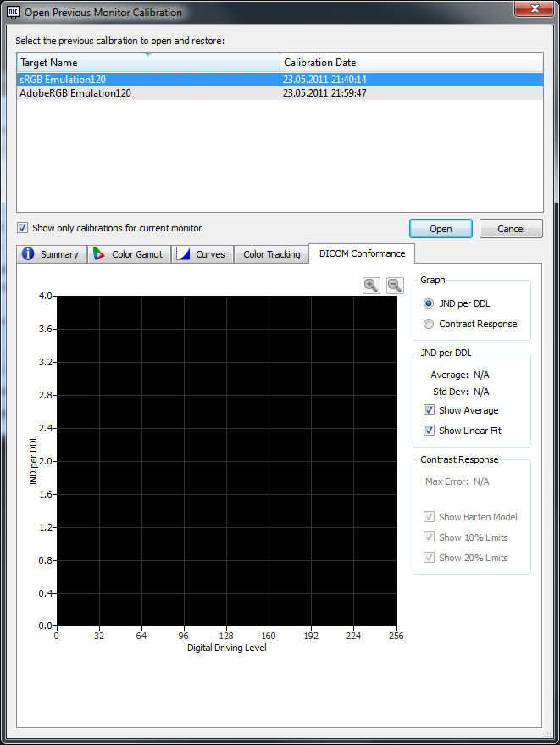Viewport: 560px width, 745px height.
Task: Disable the Show Linear Fit checkbox
Action: tap(430, 431)
